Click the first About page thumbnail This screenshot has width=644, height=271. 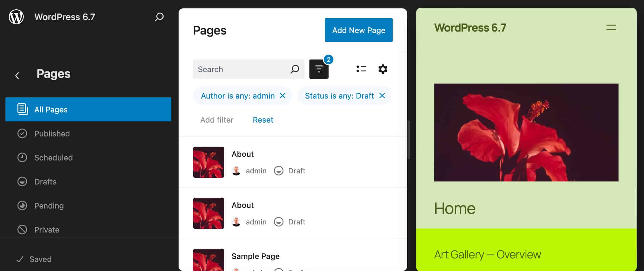tap(208, 162)
